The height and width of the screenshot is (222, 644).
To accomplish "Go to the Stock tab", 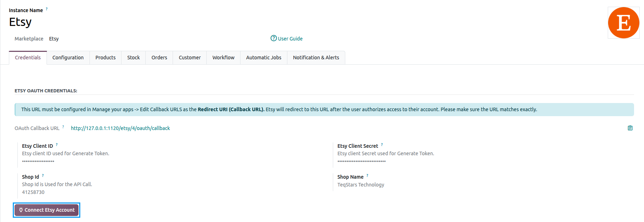I will pyautogui.click(x=134, y=58).
